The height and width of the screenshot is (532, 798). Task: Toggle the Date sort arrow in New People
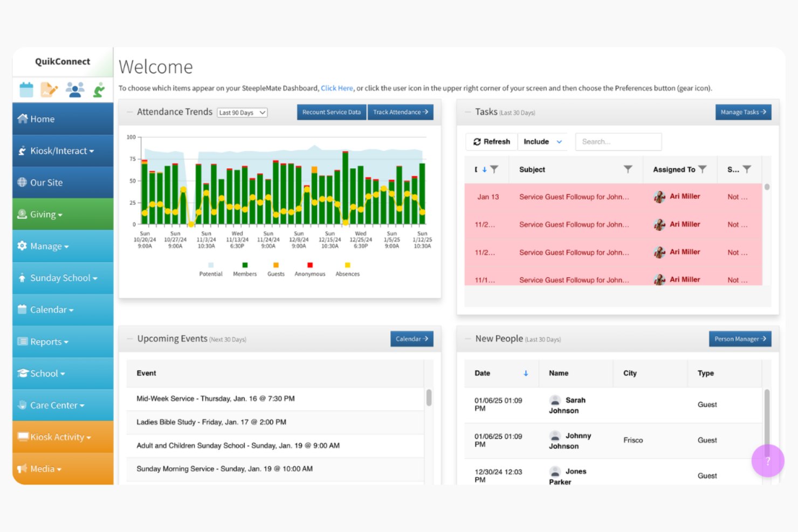tap(526, 373)
